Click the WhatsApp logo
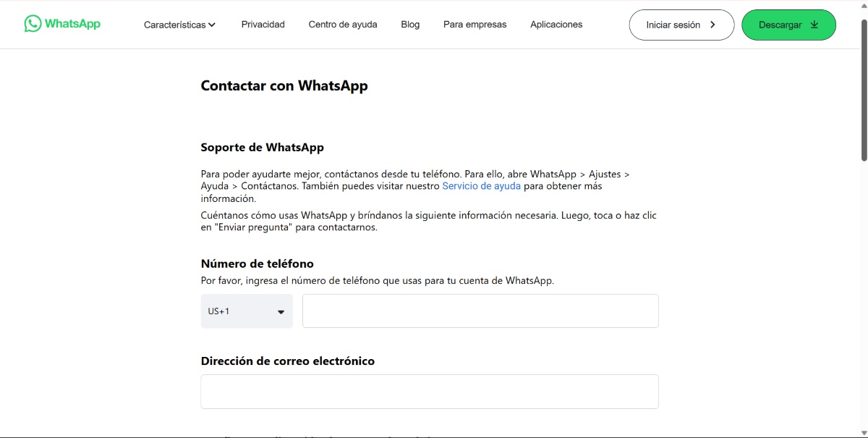This screenshot has width=868, height=438. 62,24
